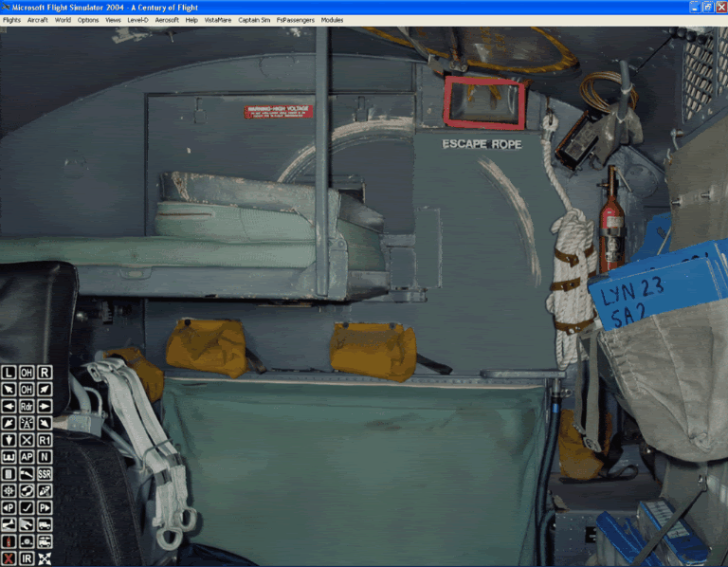The image size is (728, 567).
Task: Click the SSR panel icon
Action: [x=45, y=474]
